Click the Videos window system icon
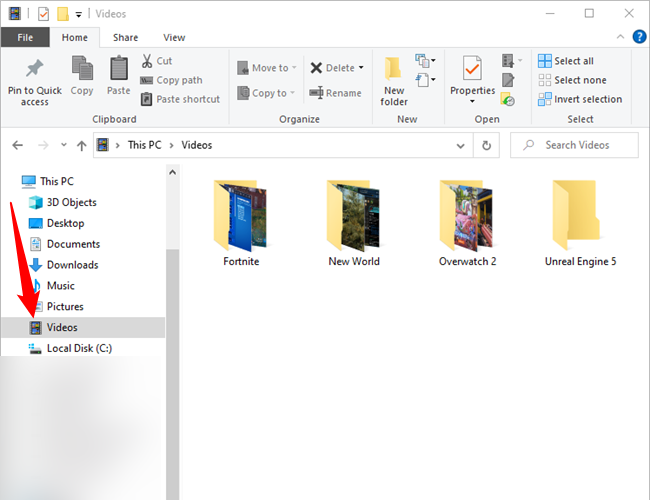 coord(15,14)
